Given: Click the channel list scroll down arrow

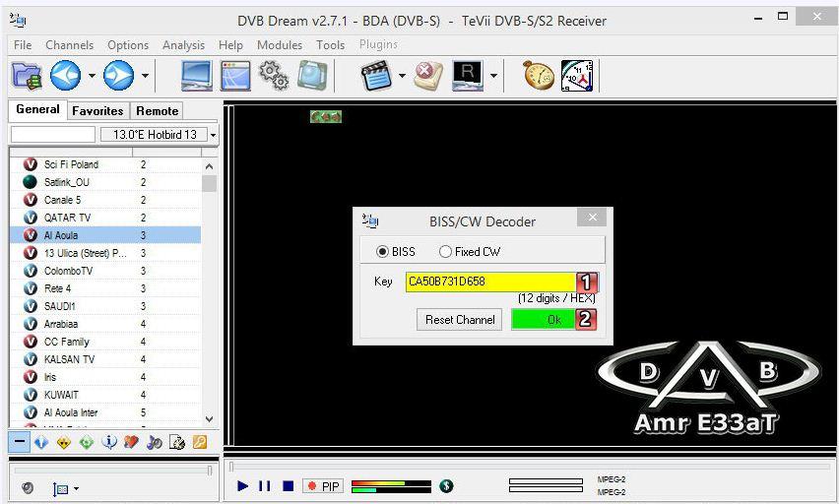Looking at the screenshot, I should (x=209, y=419).
